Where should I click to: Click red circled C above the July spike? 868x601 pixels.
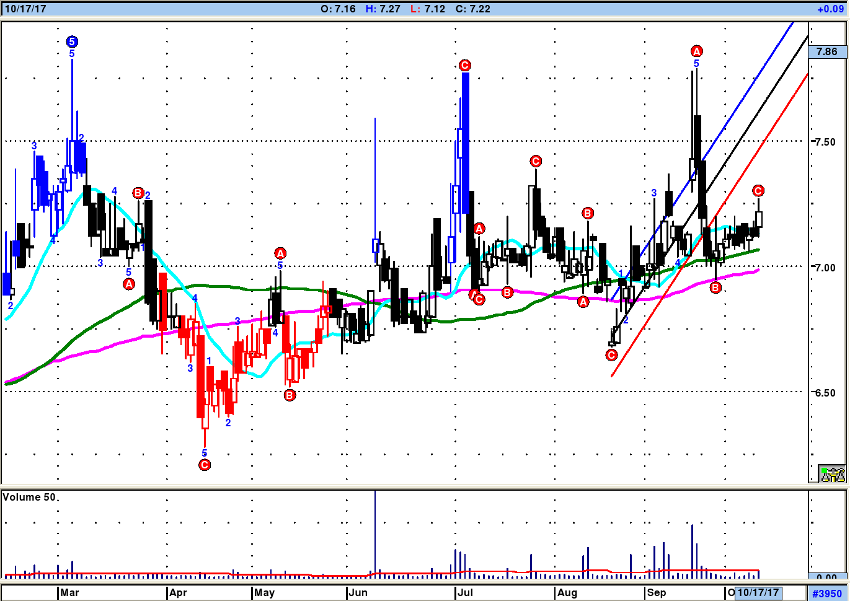[x=465, y=65]
